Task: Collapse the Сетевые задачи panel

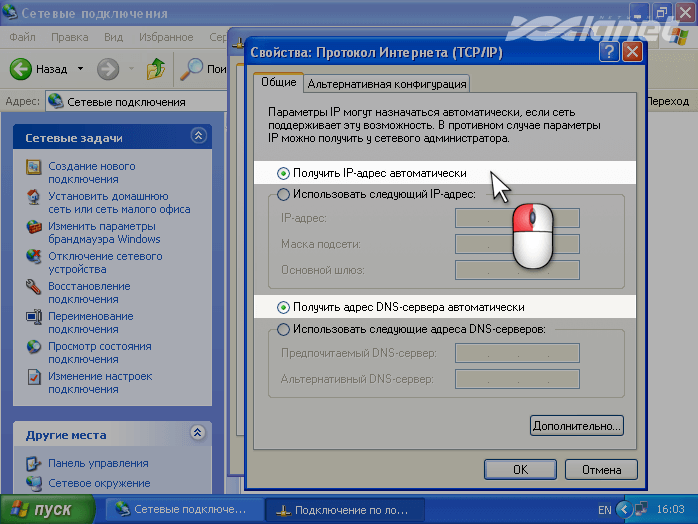Action: click(x=198, y=135)
